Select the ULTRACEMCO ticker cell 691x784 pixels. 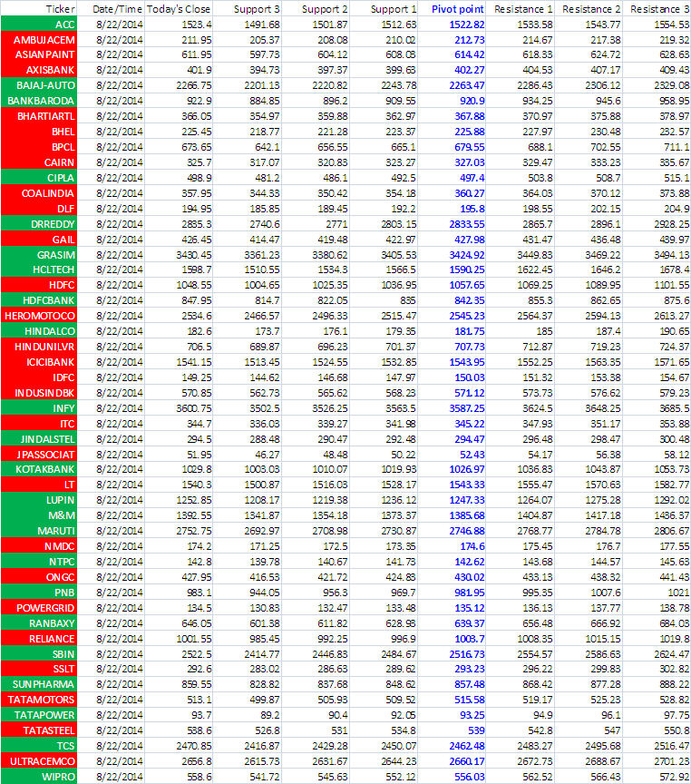click(39, 761)
